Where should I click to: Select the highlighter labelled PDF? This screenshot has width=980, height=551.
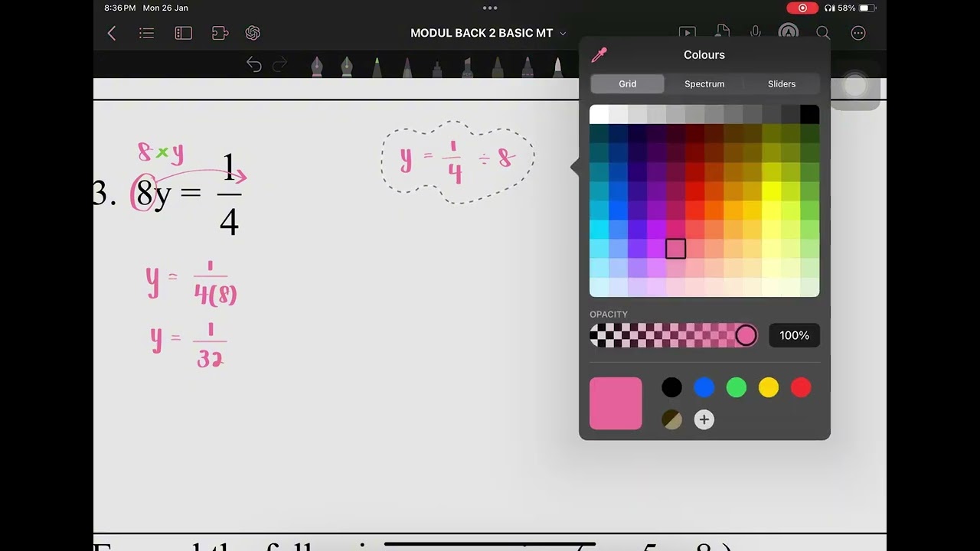point(467,67)
